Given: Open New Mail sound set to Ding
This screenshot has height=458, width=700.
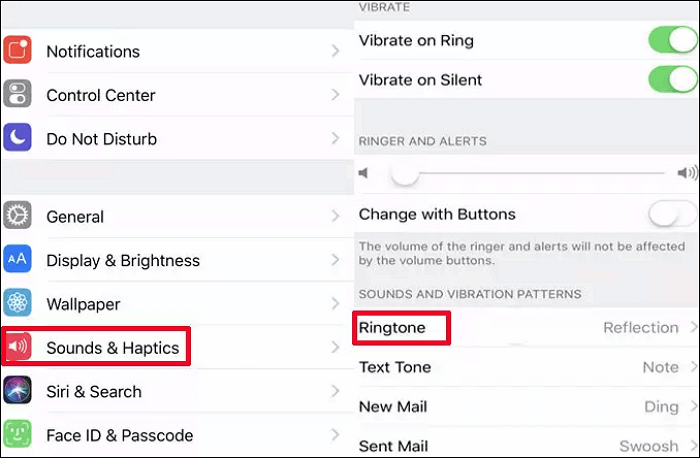Looking at the screenshot, I should (661, 407).
